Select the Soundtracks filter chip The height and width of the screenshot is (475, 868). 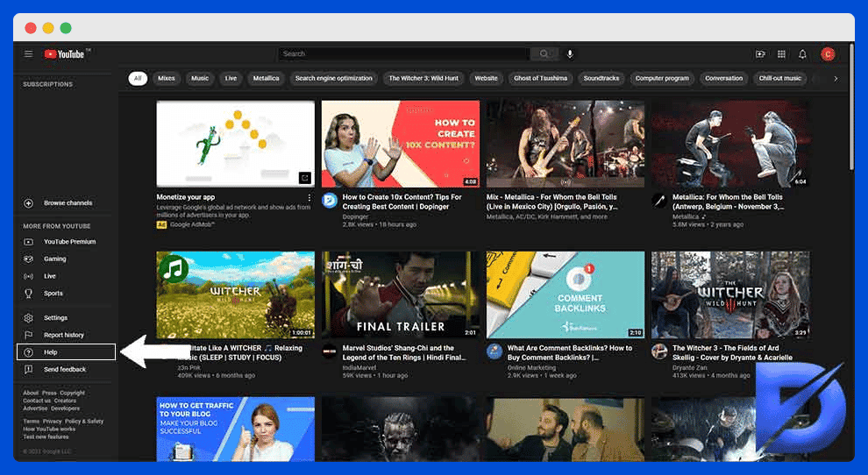[x=601, y=79]
